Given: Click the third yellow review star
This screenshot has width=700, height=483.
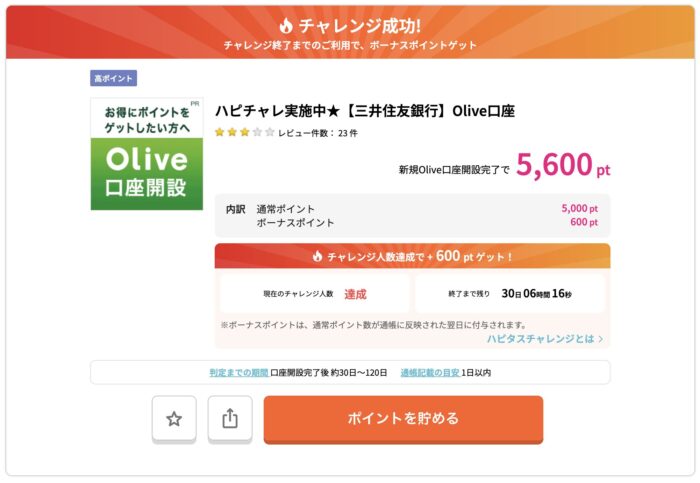Looking at the screenshot, I should (x=245, y=132).
